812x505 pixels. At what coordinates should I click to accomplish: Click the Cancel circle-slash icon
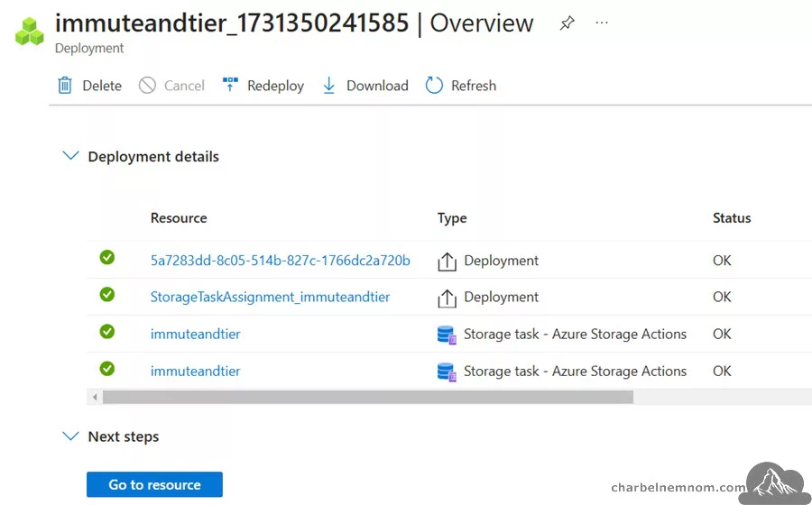(x=147, y=86)
